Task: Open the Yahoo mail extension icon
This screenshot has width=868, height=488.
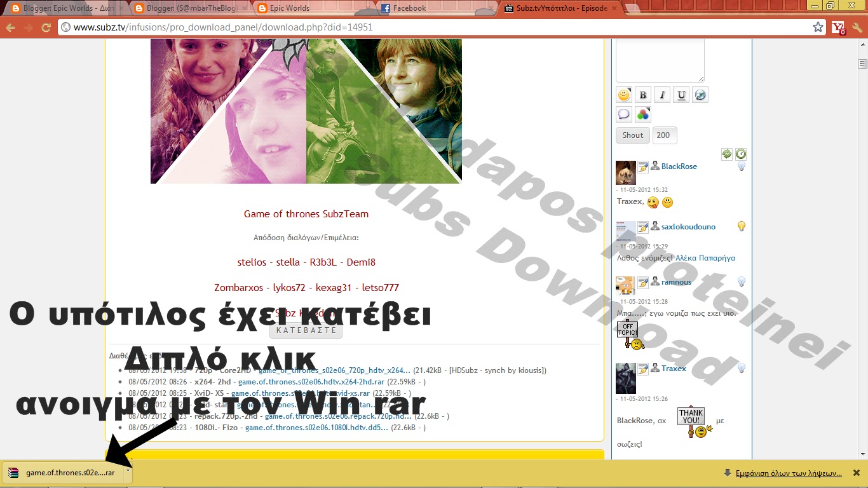Action: point(839,27)
